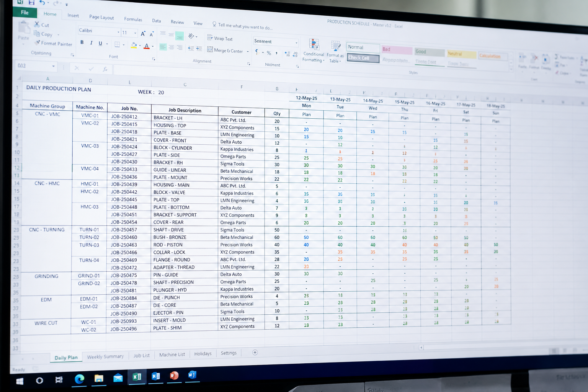This screenshot has height=392, width=588.
Task: Click the Borders grid icon
Action: coord(118,44)
